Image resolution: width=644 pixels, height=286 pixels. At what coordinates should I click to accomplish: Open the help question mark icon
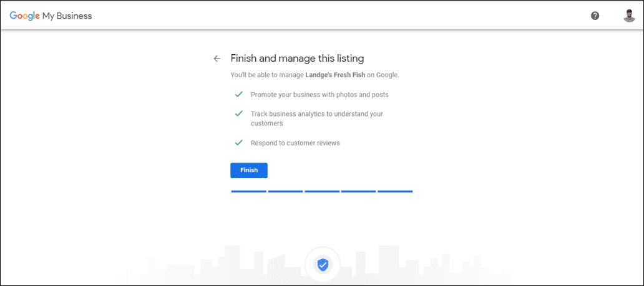point(595,16)
